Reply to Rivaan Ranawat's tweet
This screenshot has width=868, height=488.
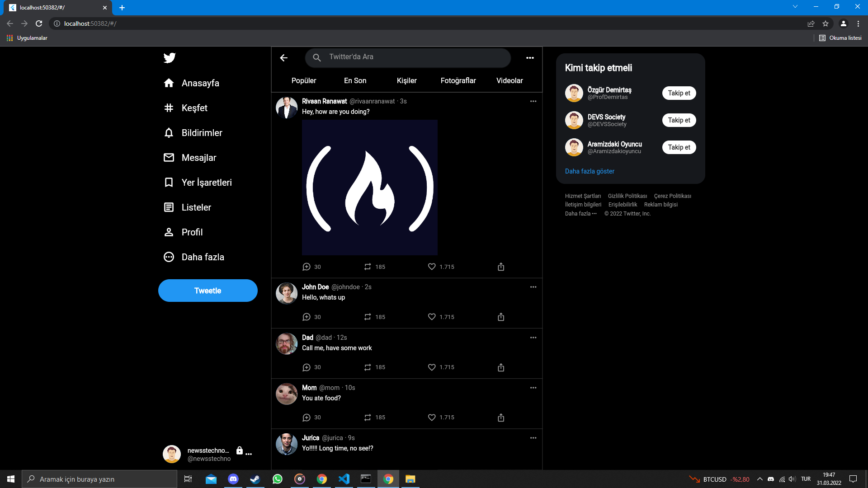(x=307, y=267)
